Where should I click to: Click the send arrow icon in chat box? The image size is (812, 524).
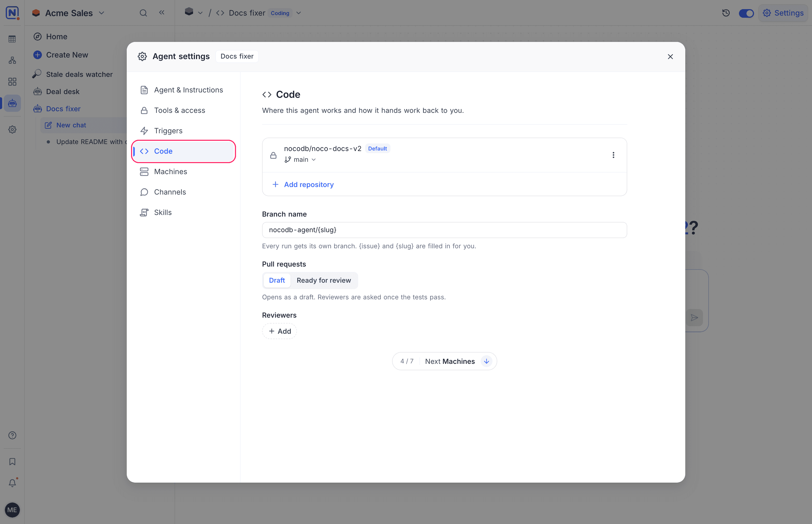(x=694, y=317)
